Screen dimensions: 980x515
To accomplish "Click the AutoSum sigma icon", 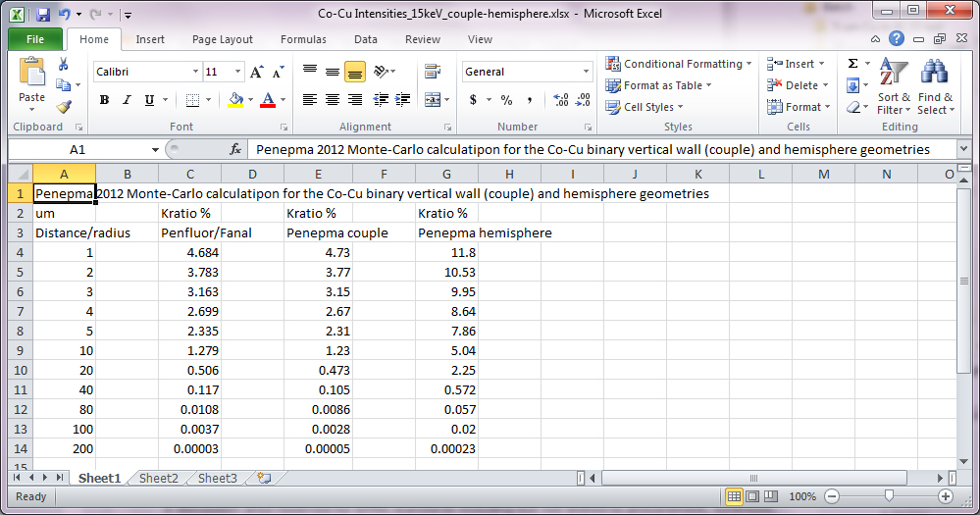I will (x=852, y=64).
